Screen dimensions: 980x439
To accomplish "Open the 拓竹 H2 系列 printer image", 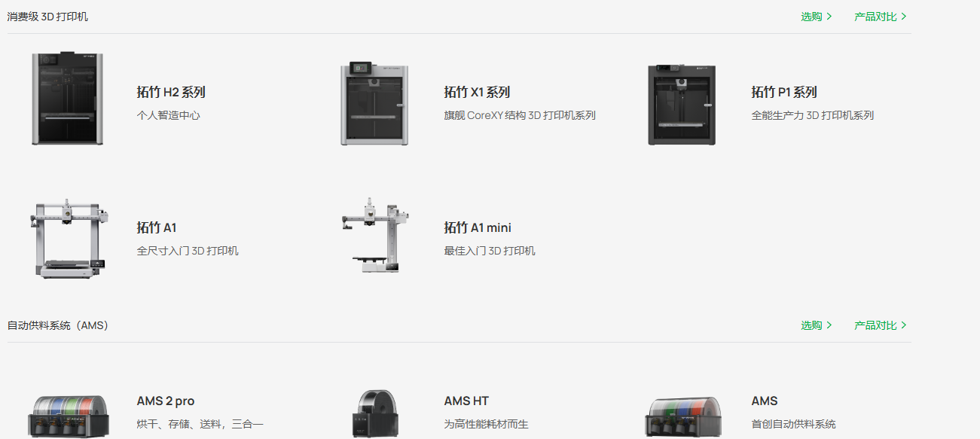I will click(x=68, y=98).
